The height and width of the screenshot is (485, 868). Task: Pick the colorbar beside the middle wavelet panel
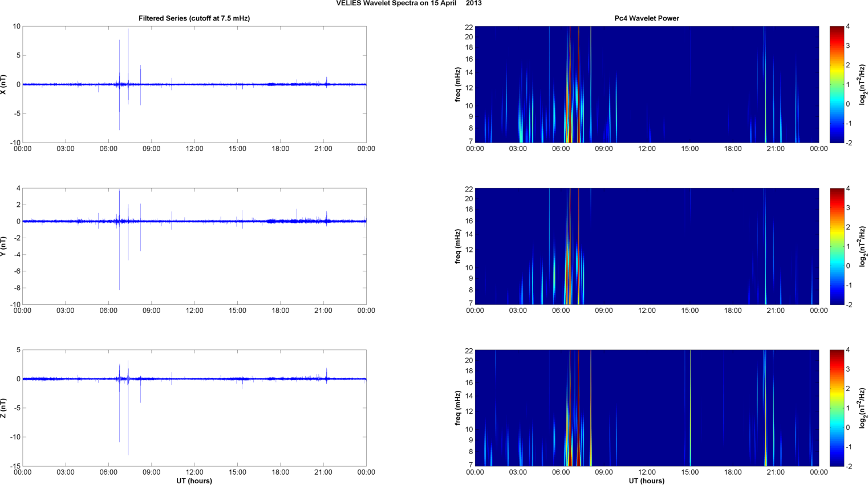(x=836, y=246)
